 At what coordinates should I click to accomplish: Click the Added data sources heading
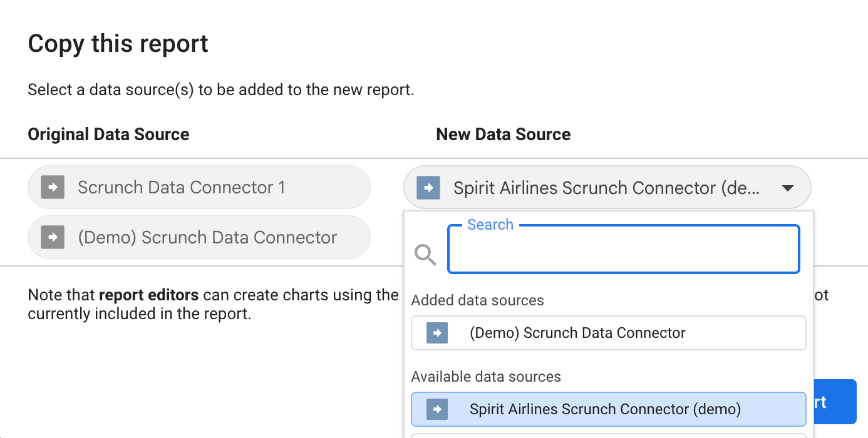[477, 300]
